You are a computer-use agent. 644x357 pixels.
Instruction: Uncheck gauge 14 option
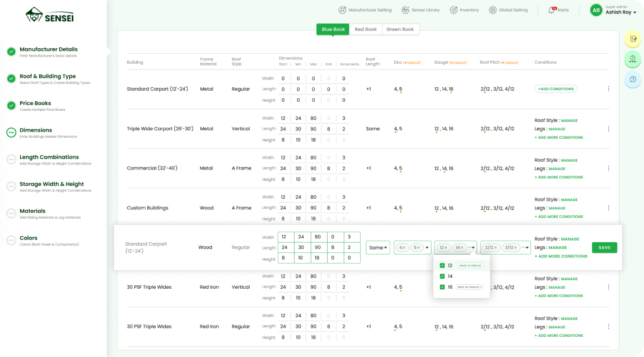tap(442, 276)
